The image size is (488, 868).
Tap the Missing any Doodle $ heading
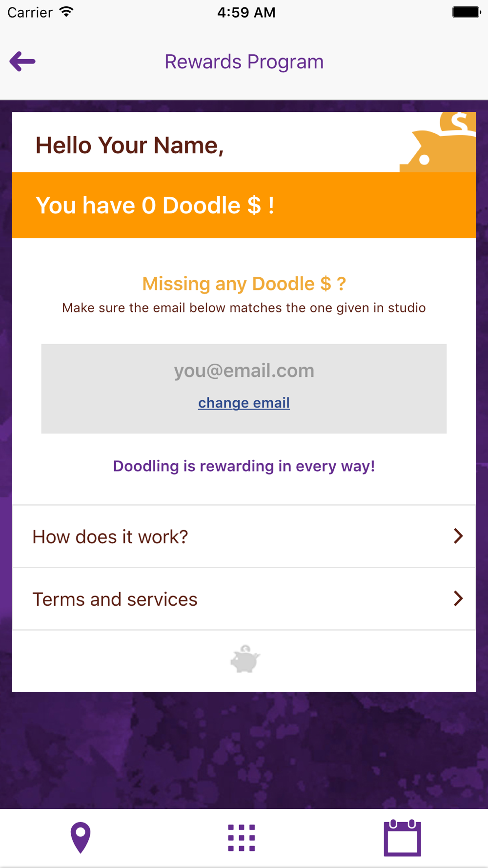[244, 284]
